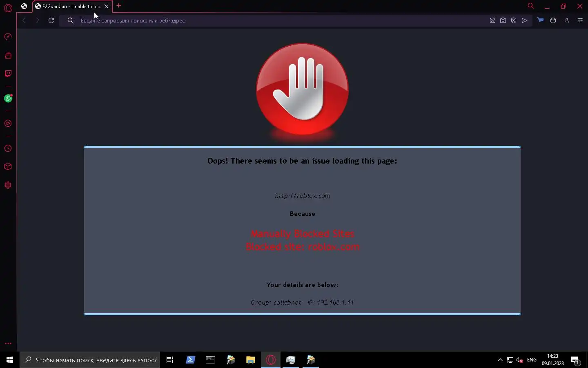Open the blue flag toolbar icon
Image resolution: width=588 pixels, height=368 pixels.
[540, 20]
